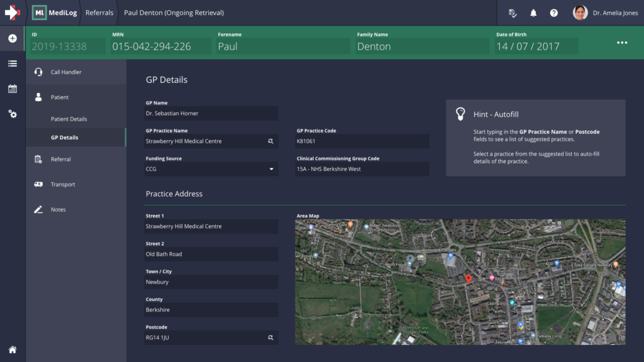Click the home icon at bottom left
Image resolution: width=644 pixels, height=362 pixels.
coord(12,349)
